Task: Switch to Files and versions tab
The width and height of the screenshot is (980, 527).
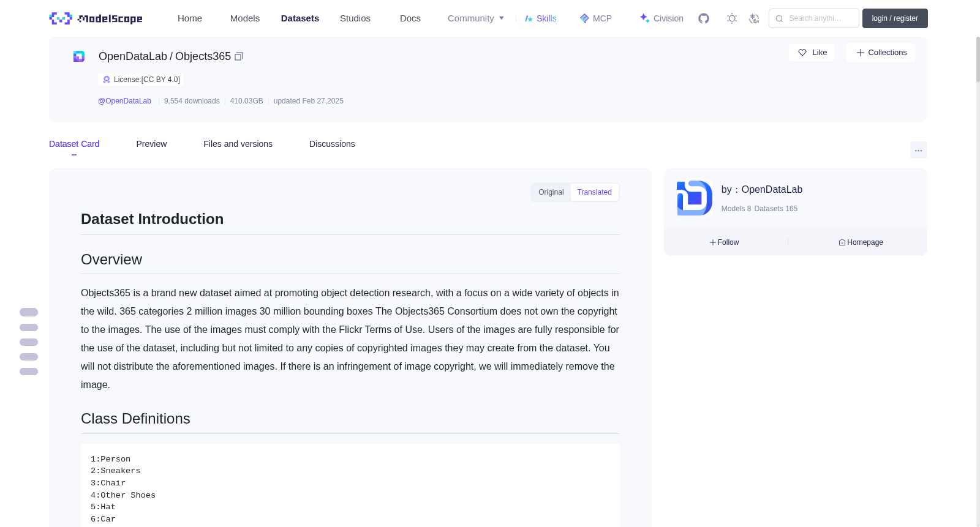Action: tap(238, 144)
